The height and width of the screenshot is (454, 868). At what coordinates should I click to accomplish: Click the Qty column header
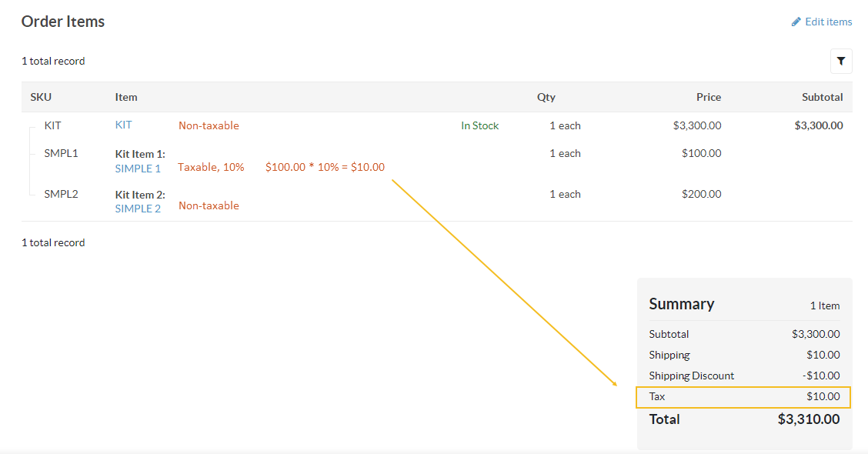tap(546, 97)
